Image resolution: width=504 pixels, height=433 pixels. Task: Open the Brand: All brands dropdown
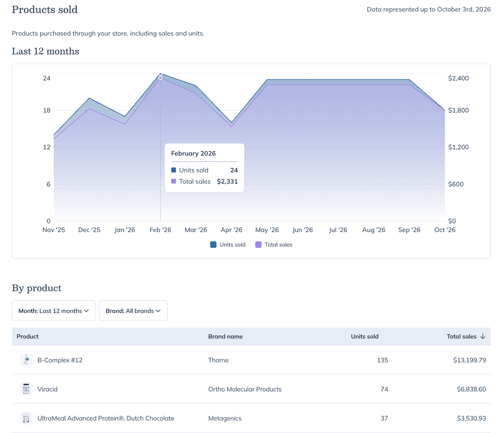click(x=133, y=311)
